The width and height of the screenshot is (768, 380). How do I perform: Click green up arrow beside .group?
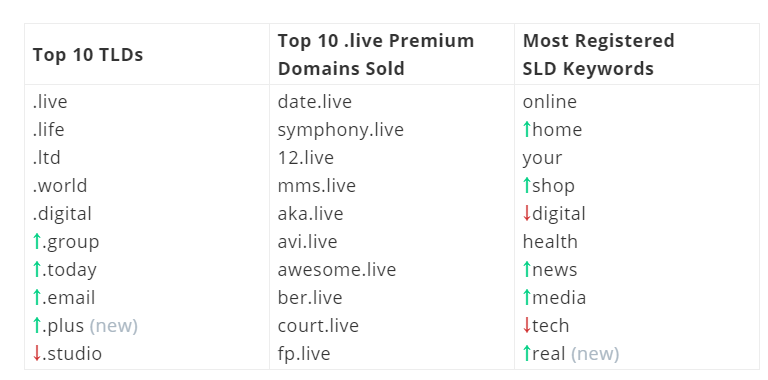(37, 241)
